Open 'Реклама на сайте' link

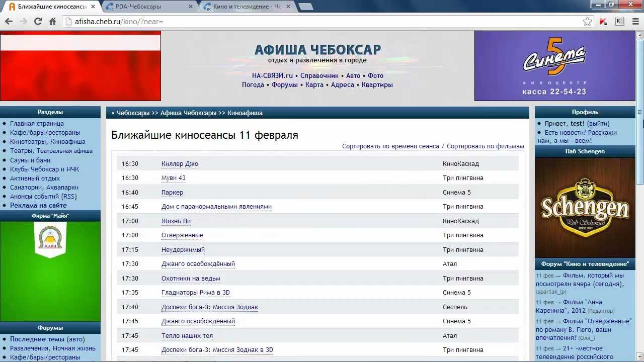pyautogui.click(x=38, y=206)
